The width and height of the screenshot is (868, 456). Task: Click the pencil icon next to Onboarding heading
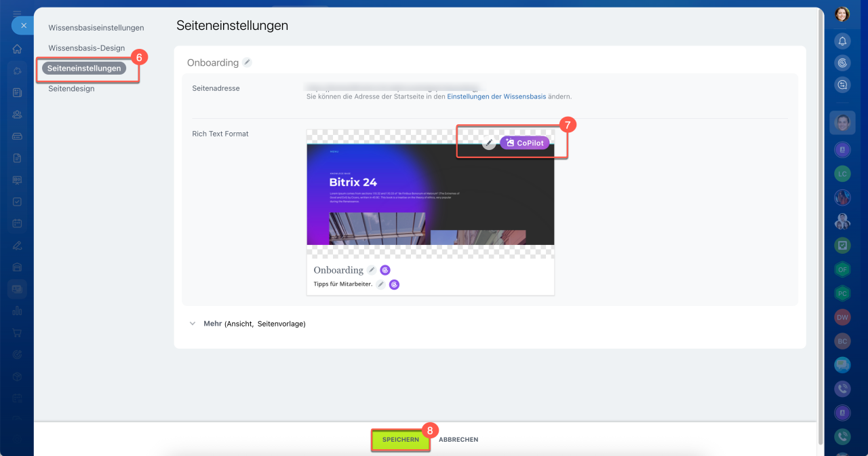(x=248, y=62)
